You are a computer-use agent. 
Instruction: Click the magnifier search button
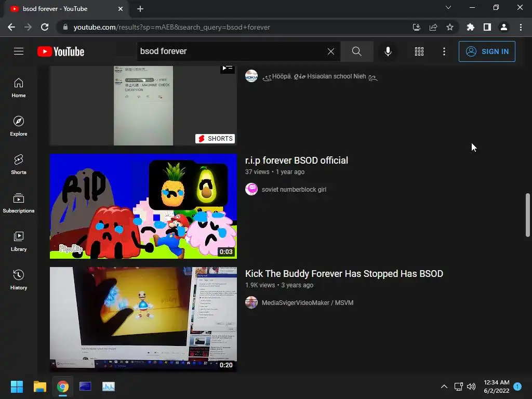coord(356,51)
